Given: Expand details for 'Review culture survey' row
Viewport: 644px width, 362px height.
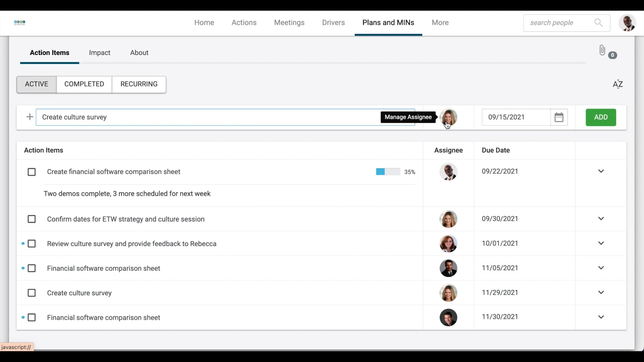Looking at the screenshot, I should 601,243.
